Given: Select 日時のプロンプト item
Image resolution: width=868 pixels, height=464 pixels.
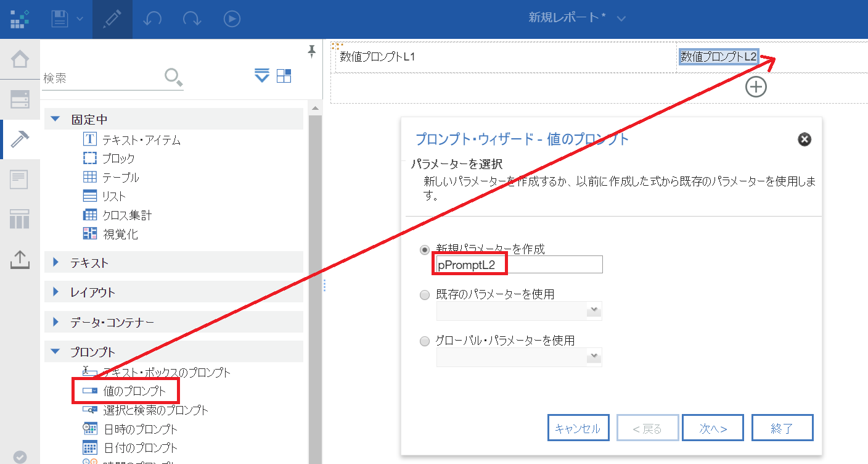Looking at the screenshot, I should (x=130, y=429).
